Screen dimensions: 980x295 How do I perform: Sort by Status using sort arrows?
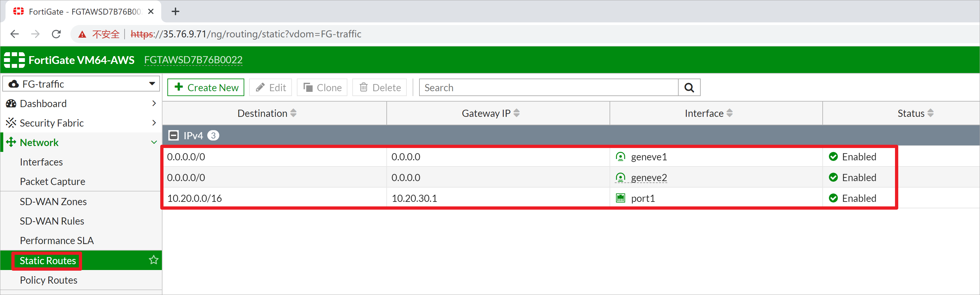coord(930,113)
